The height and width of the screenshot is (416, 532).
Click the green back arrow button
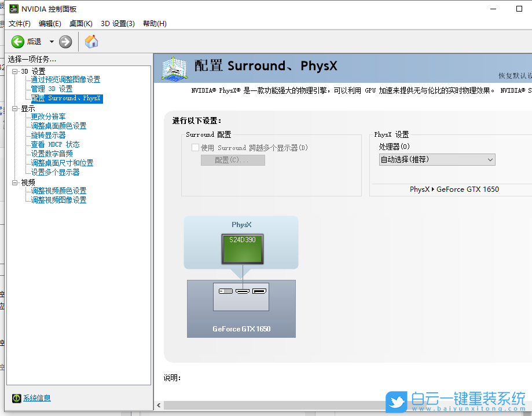[x=17, y=41]
